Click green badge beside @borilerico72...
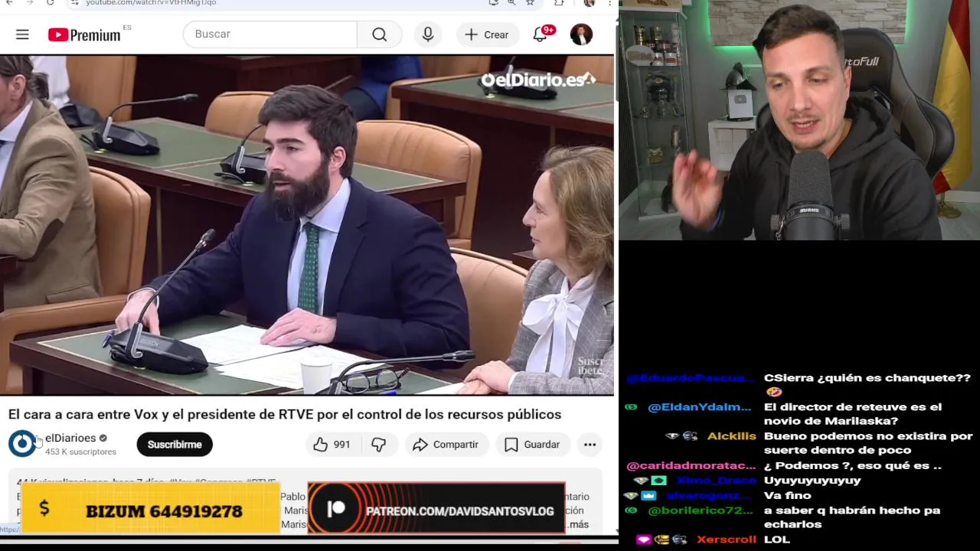Viewport: 980px width, 551px height. pos(631,510)
